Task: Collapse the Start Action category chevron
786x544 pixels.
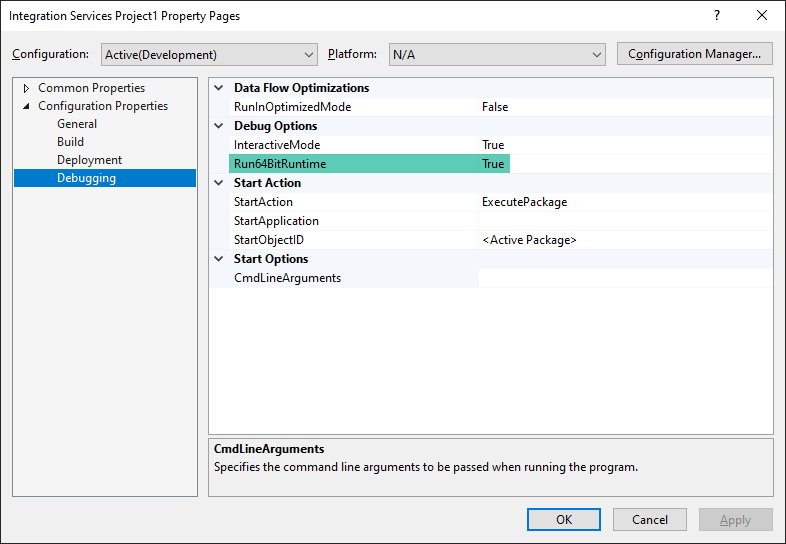Action: [219, 183]
